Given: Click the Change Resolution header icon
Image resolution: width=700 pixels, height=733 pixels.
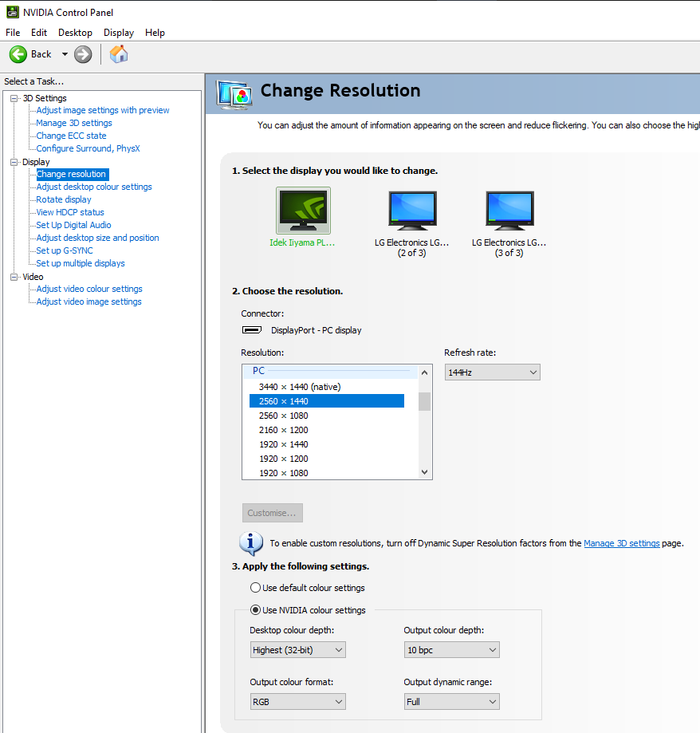Looking at the screenshot, I should 234,94.
